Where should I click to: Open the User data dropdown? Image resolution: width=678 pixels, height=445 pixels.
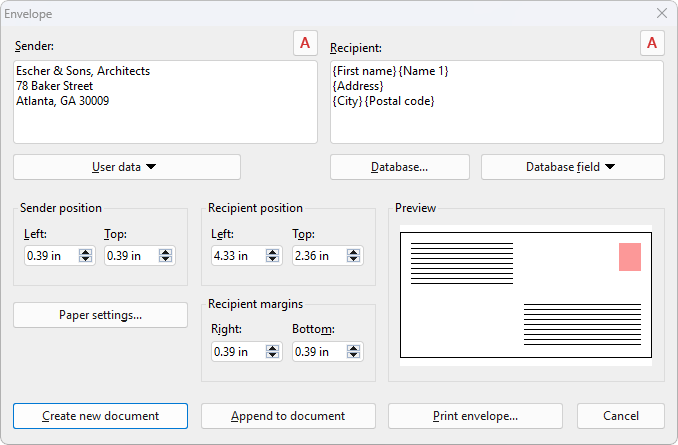pos(127,167)
